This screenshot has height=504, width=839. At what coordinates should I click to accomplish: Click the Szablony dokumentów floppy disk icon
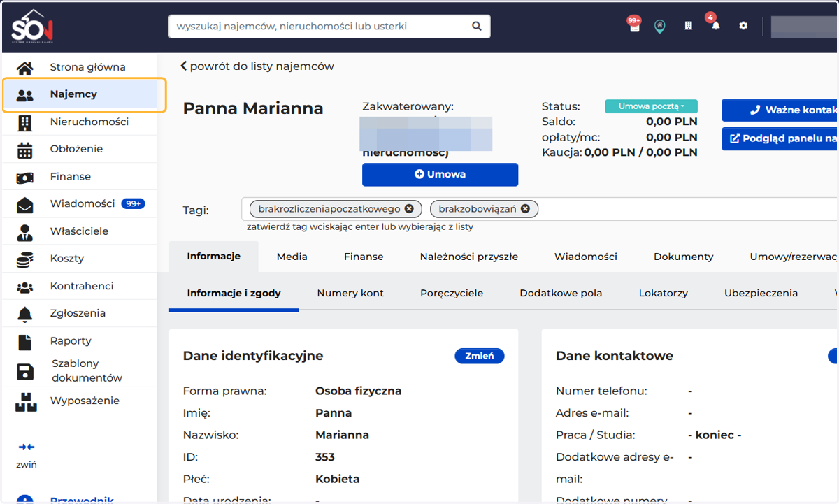pyautogui.click(x=24, y=371)
